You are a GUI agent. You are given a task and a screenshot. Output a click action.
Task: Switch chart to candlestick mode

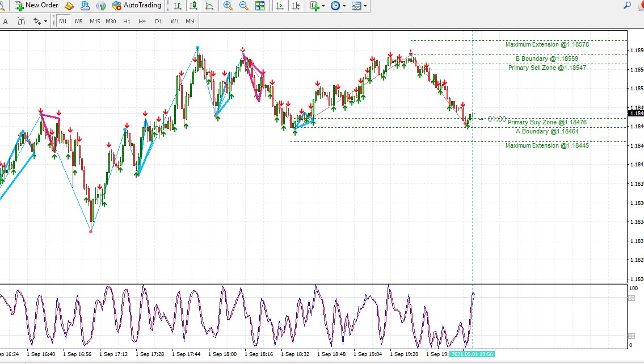click(193, 6)
